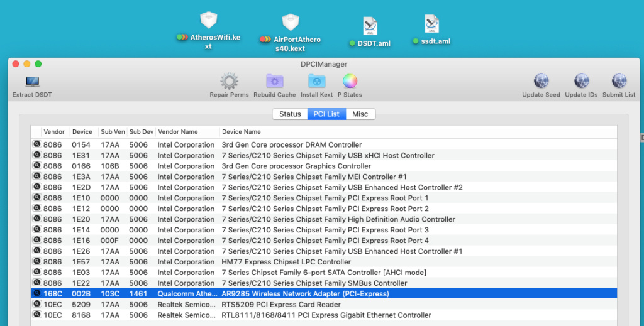Click search icon for Graphics Controller row

click(x=37, y=166)
